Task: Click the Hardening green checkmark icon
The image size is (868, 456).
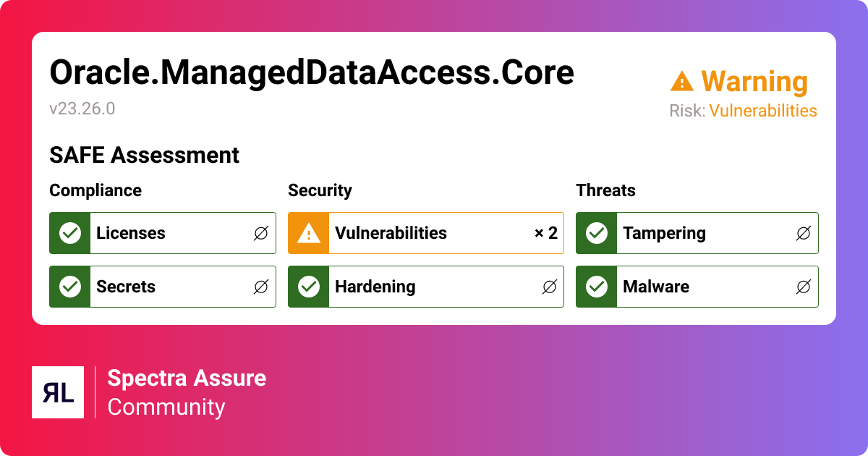Action: click(x=309, y=287)
